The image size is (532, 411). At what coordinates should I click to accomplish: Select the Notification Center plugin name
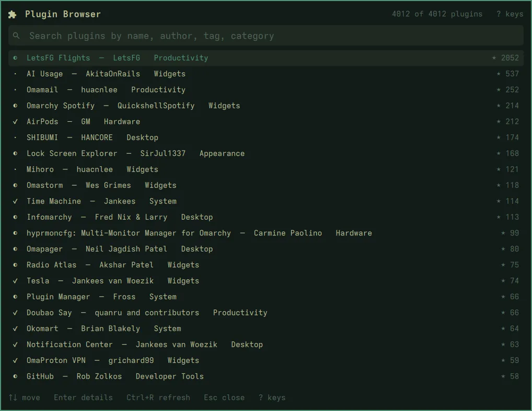[70, 345]
